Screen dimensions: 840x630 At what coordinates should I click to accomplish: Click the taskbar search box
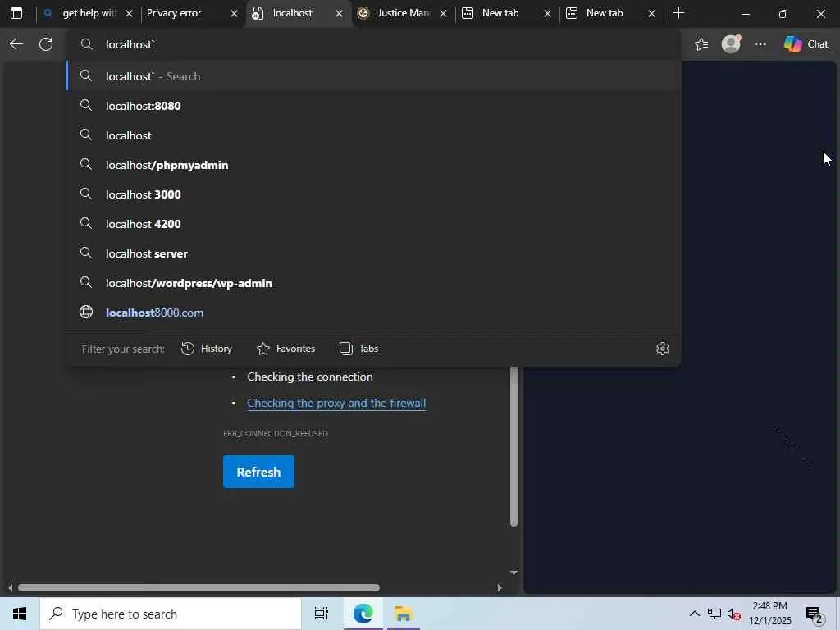coord(171,614)
